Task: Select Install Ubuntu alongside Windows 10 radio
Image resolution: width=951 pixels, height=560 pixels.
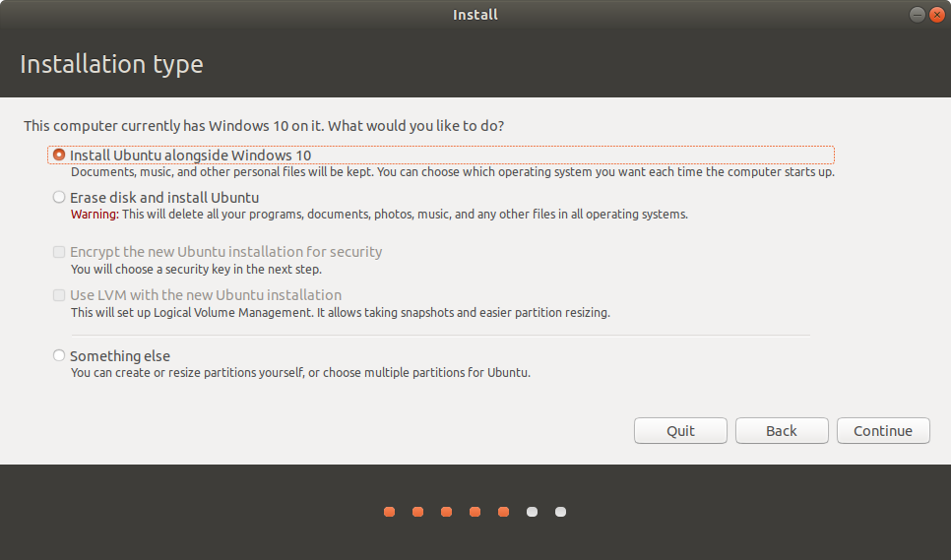Action: (59, 156)
